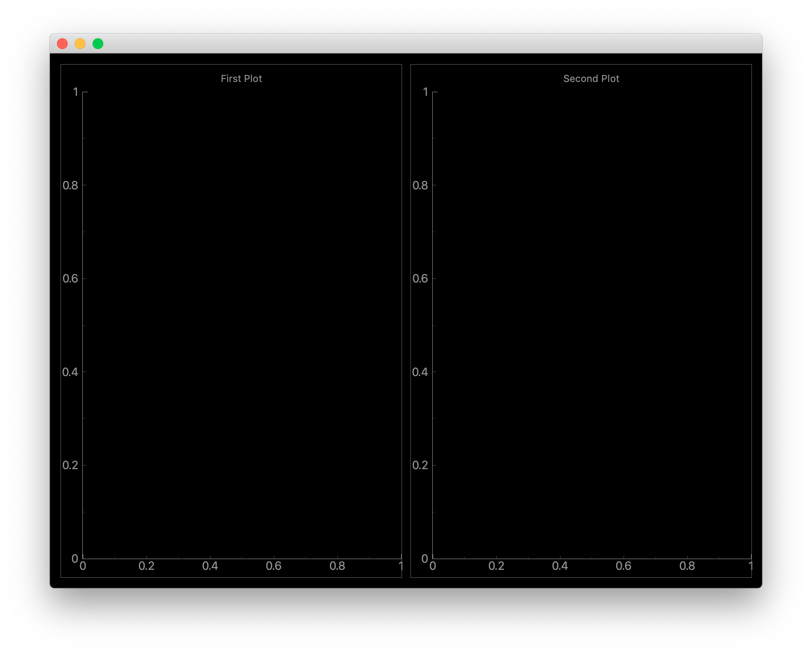
Task: Click the 0.4 tick label on First Plot y-axis
Action: (71, 372)
